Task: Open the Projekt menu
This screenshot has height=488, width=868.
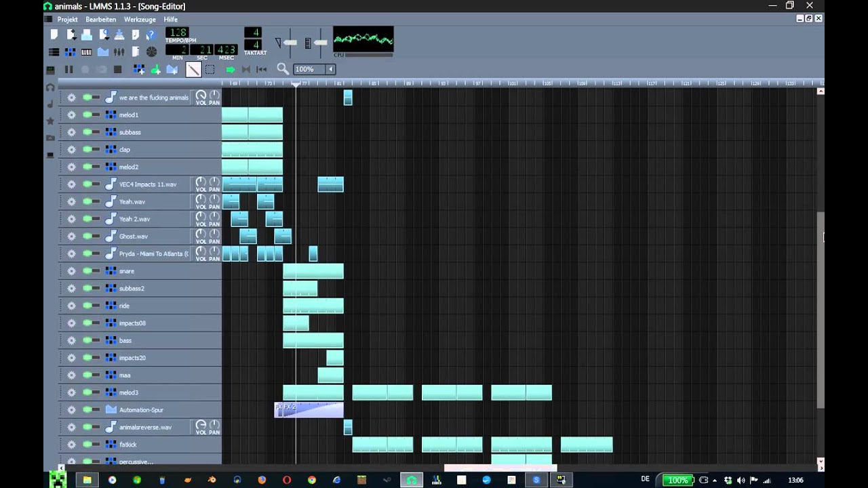Action: [67, 20]
